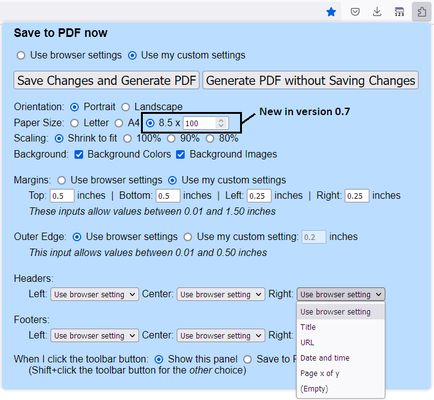The height and width of the screenshot is (400, 434).
Task: Click the Bottom margin input field
Action: pyautogui.click(x=168, y=196)
